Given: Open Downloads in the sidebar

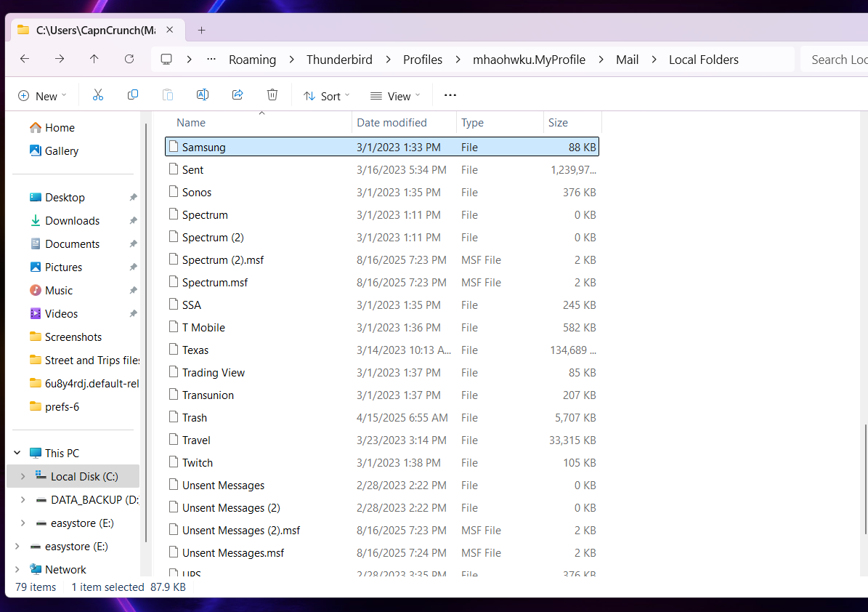Looking at the screenshot, I should click(72, 221).
